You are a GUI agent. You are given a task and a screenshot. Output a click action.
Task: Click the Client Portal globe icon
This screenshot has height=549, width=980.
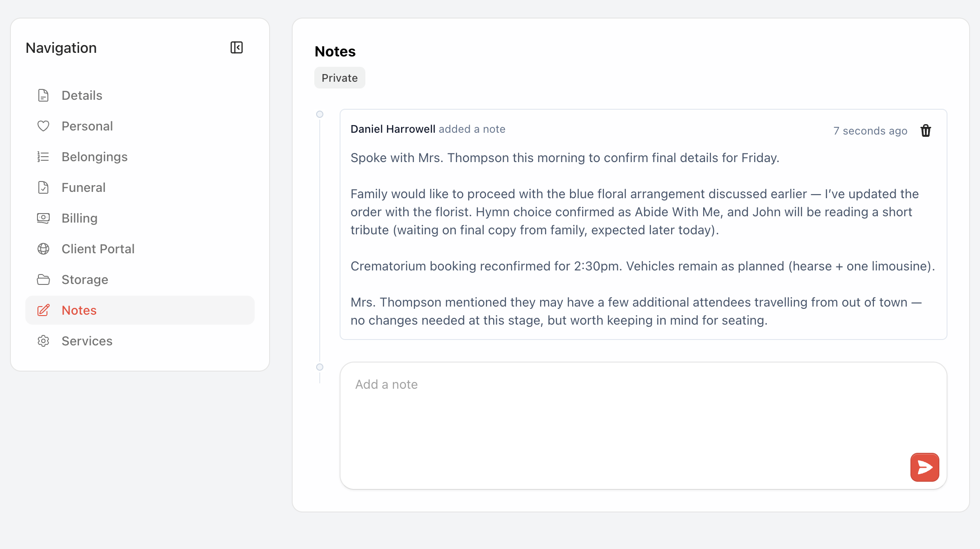pos(43,249)
